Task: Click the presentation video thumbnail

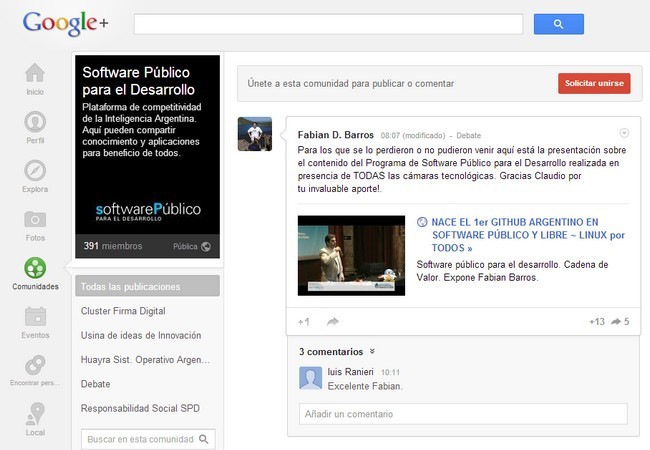Action: [351, 255]
